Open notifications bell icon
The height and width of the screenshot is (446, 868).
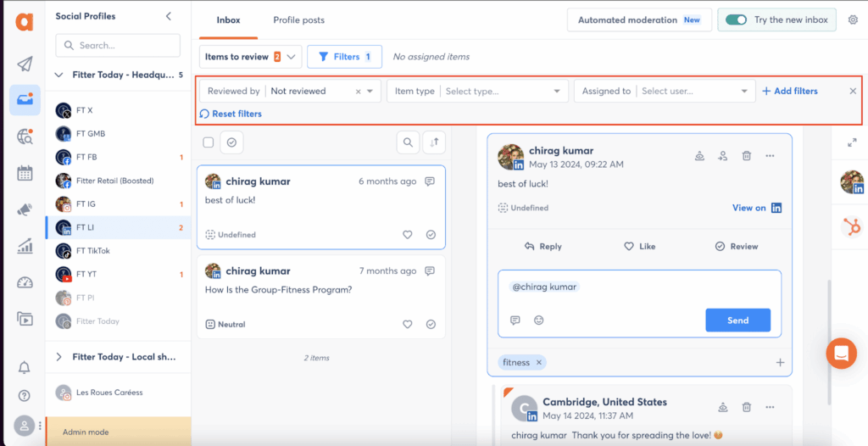click(x=25, y=367)
